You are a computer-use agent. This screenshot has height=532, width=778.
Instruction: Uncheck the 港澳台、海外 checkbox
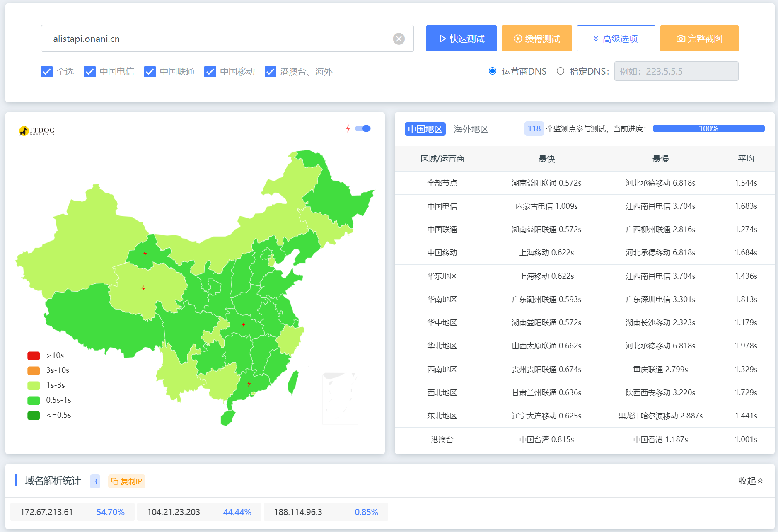(x=271, y=72)
